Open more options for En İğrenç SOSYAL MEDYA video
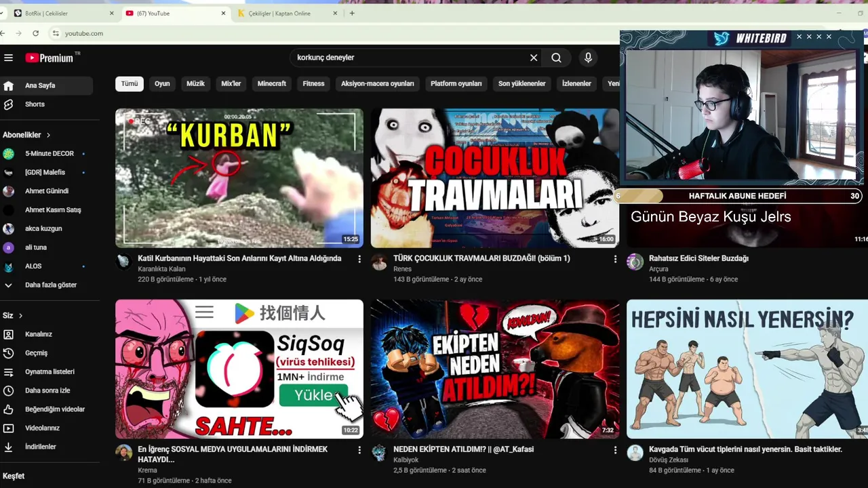The image size is (868, 488). 359,450
